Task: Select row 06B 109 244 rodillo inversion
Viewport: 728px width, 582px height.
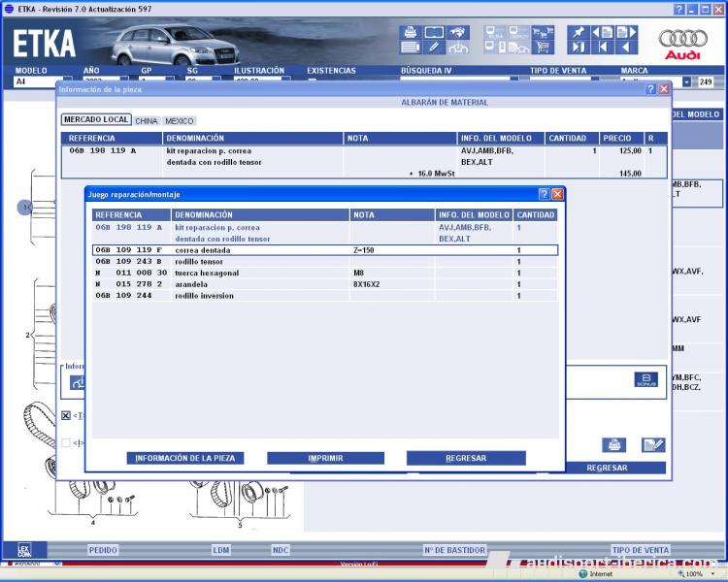Action: [x=325, y=296]
